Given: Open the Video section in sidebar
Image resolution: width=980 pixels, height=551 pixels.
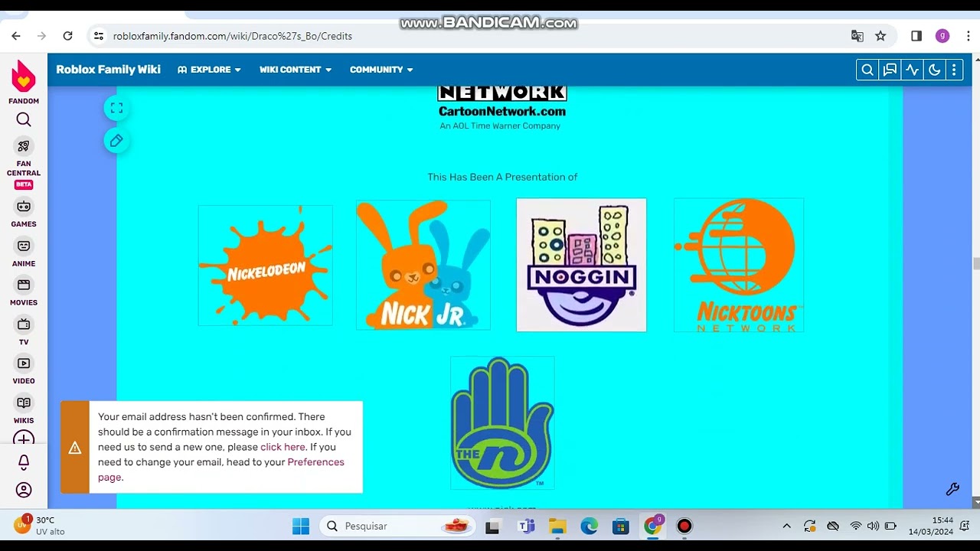Looking at the screenshot, I should 24,370.
